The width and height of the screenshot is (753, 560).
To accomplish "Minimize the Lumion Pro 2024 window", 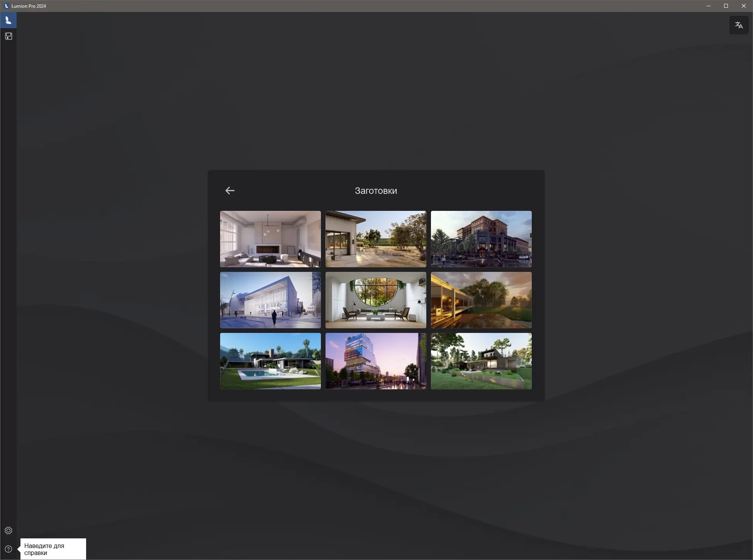I will coord(709,6).
